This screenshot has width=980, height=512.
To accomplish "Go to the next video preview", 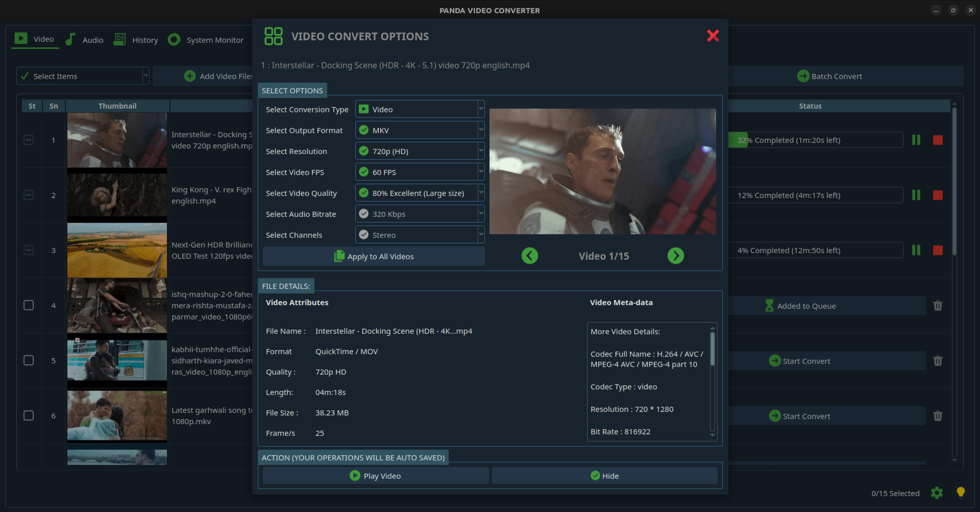I will (x=676, y=256).
